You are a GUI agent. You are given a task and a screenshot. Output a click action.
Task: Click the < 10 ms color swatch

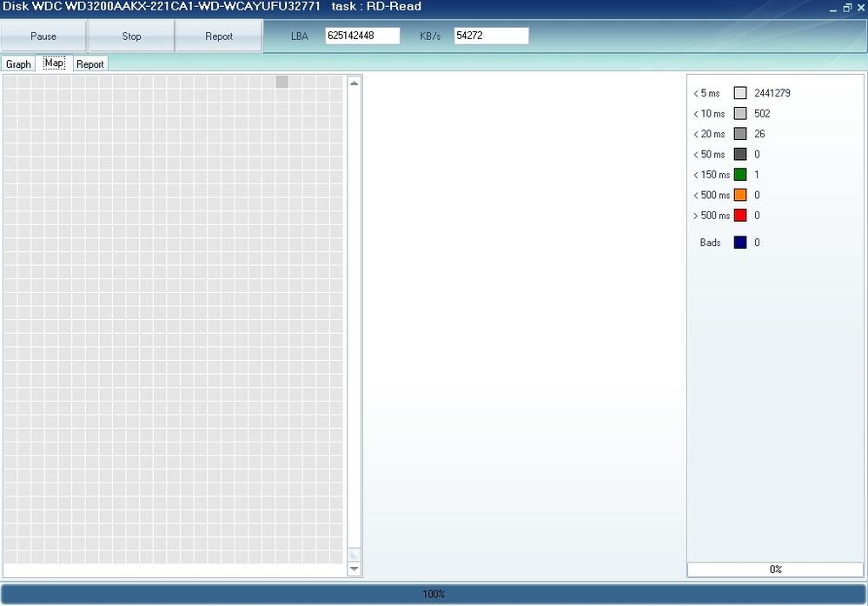(740, 114)
